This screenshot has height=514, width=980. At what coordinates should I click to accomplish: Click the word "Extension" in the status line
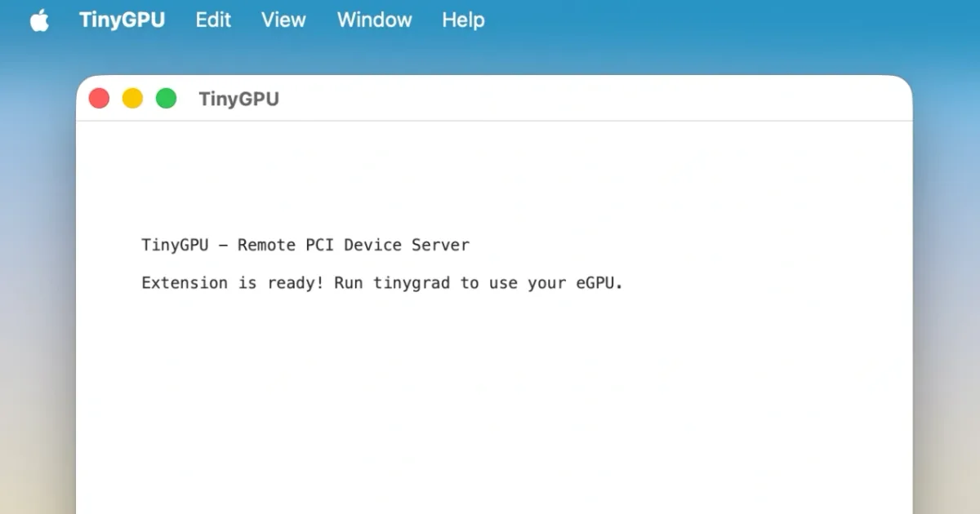coord(185,283)
